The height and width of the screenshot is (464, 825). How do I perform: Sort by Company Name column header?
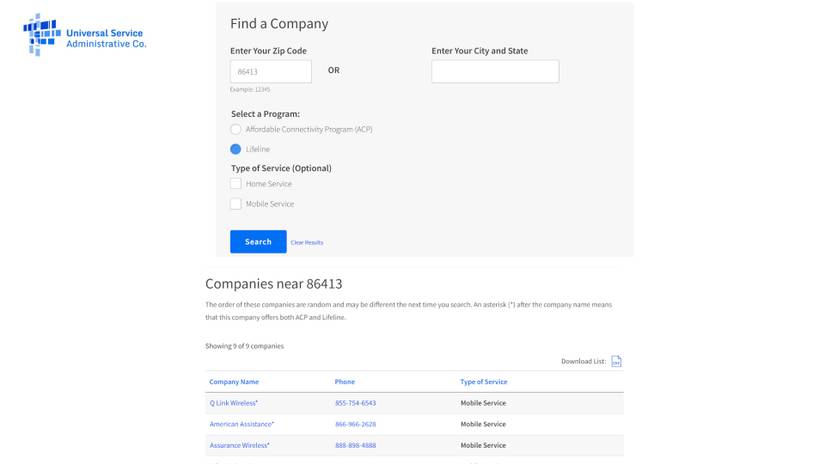234,382
